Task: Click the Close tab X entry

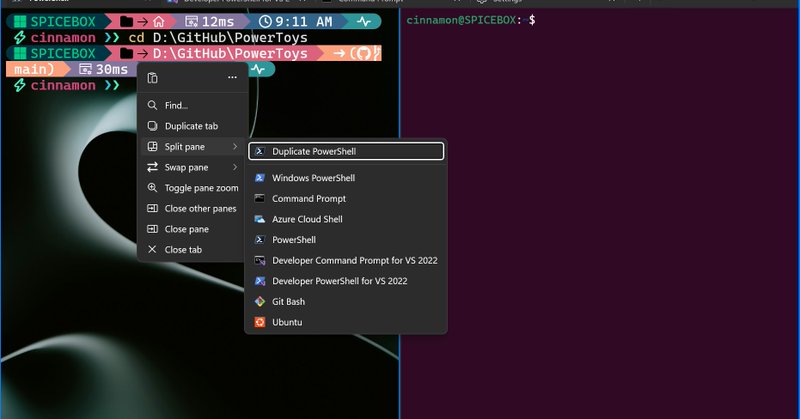Action: 192,250
